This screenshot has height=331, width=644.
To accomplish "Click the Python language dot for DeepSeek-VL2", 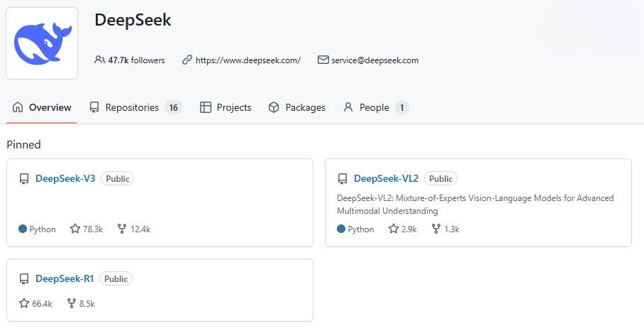I will [341, 229].
